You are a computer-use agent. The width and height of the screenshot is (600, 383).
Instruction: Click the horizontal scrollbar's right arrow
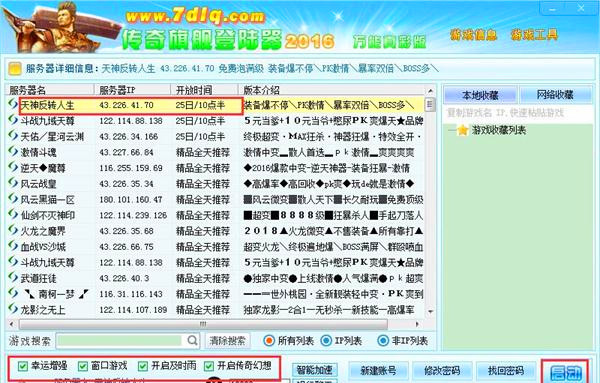point(417,324)
